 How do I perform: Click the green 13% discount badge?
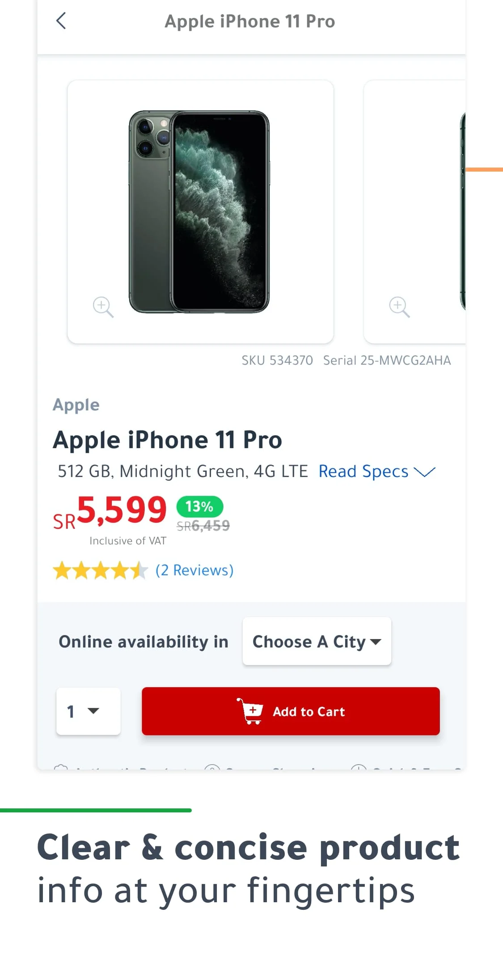click(x=199, y=506)
